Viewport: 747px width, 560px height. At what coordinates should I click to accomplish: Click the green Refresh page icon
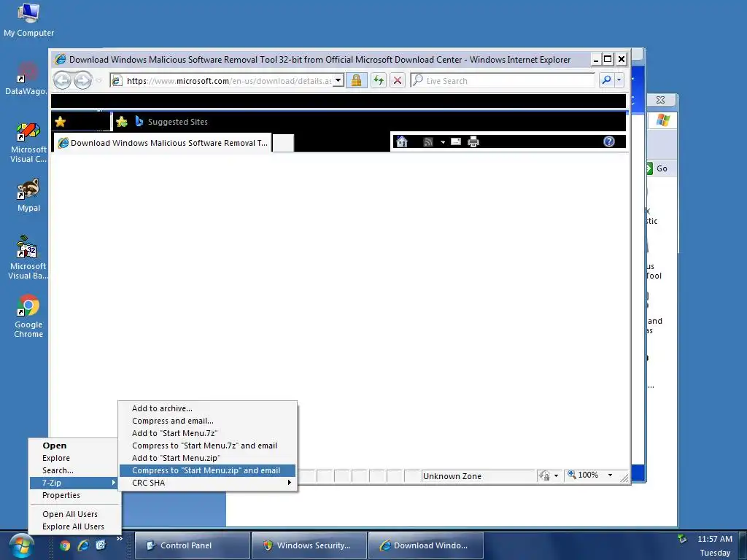[x=379, y=80]
